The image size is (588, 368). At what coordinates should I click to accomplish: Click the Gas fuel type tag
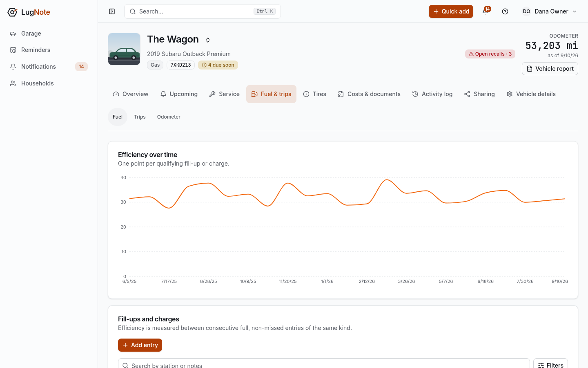click(x=155, y=65)
